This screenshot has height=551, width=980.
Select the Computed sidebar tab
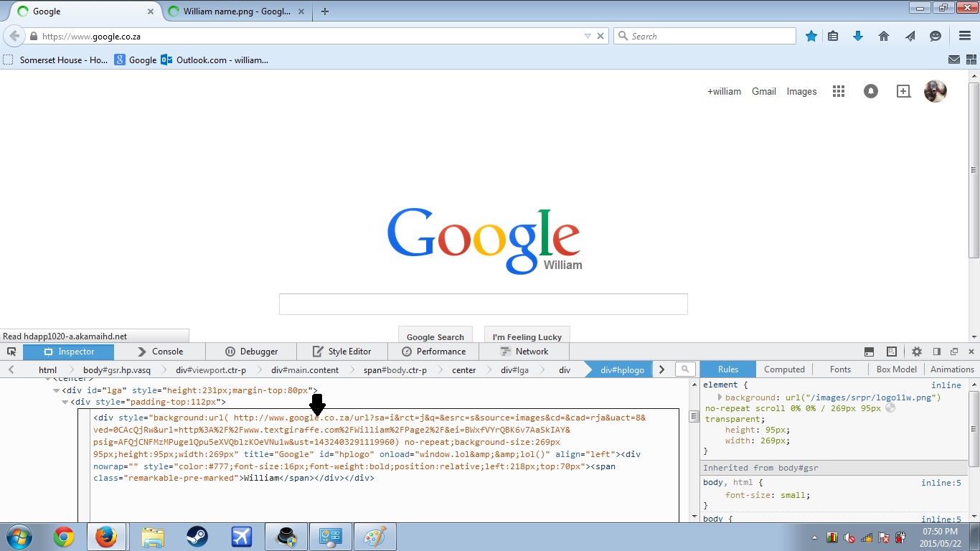pyautogui.click(x=784, y=369)
